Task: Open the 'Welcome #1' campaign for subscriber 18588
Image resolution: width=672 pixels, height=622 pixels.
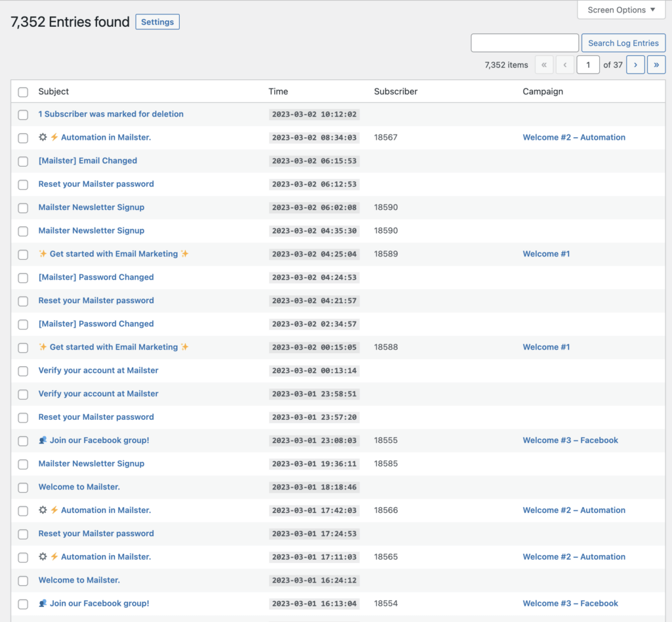Action: (546, 347)
